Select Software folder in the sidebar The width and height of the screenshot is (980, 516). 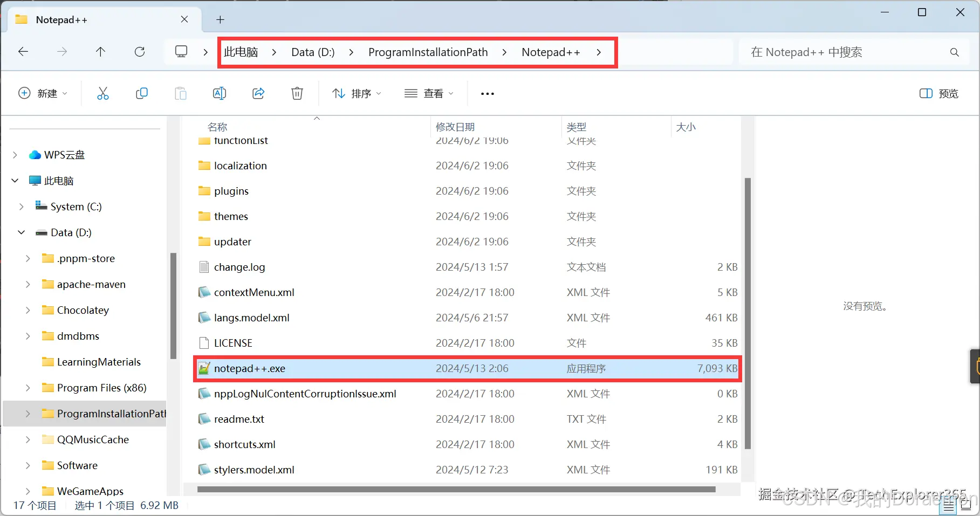pyautogui.click(x=77, y=465)
